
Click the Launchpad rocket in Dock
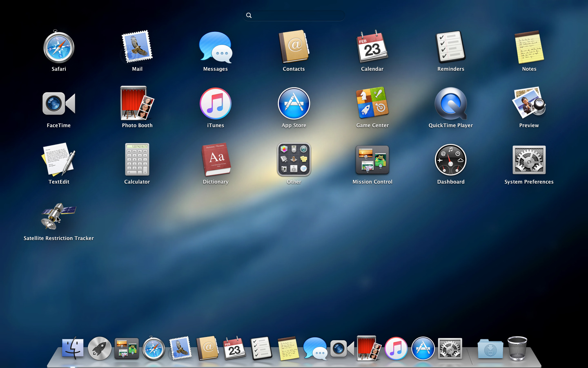coord(100,348)
